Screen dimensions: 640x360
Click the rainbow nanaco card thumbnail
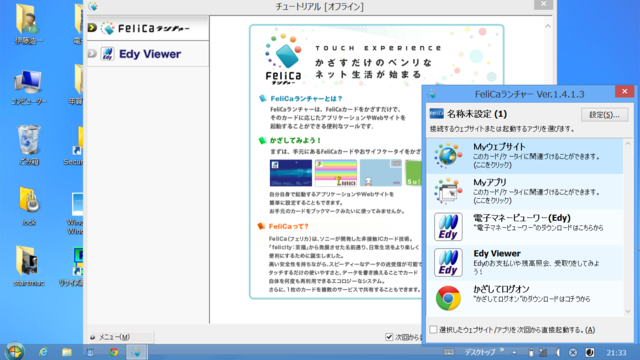336,173
